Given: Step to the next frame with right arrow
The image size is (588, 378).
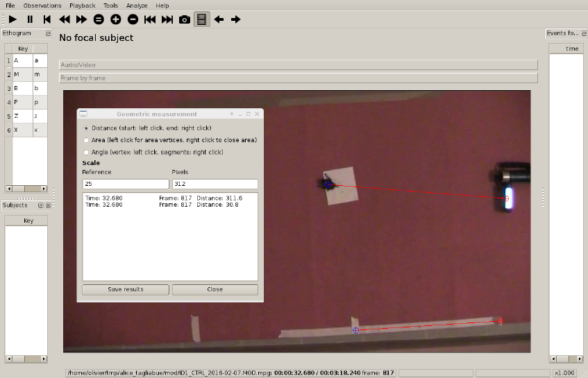Looking at the screenshot, I should (235, 19).
